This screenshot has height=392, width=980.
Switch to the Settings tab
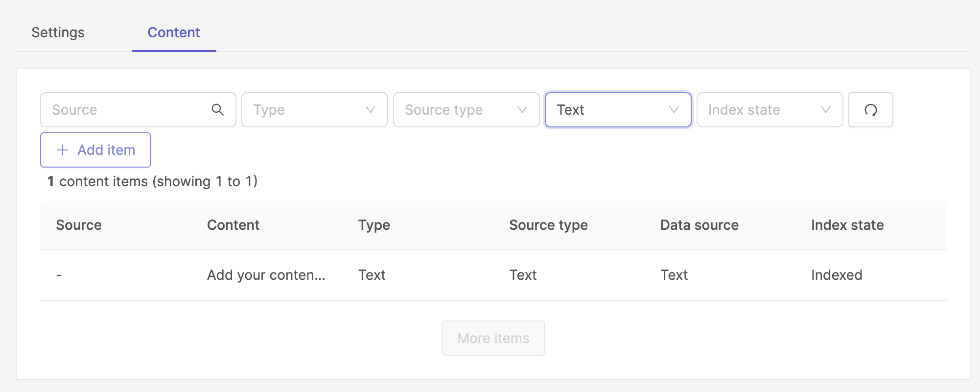point(58,32)
